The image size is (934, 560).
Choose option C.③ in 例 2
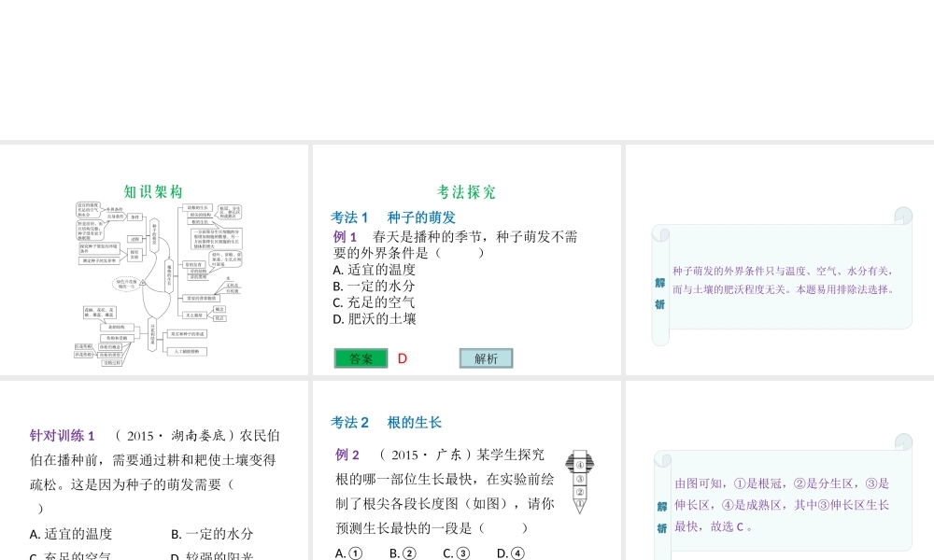(457, 553)
